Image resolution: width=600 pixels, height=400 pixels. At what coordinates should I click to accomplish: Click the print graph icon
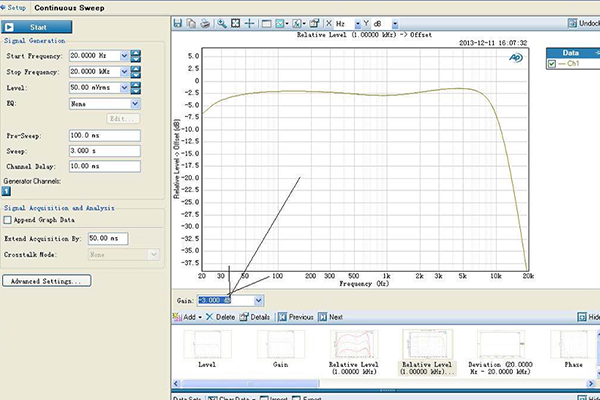tap(205, 22)
